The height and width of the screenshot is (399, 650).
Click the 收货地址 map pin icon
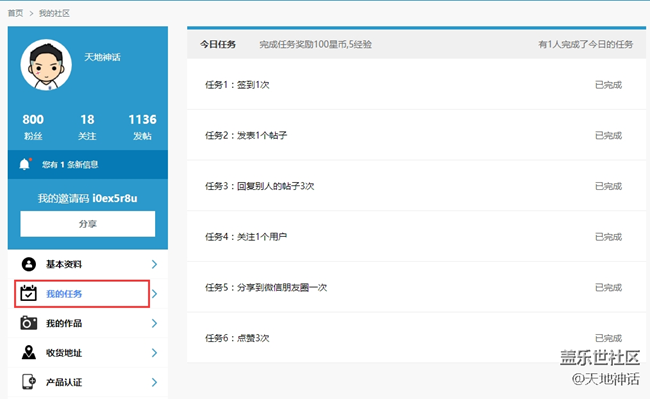(29, 352)
